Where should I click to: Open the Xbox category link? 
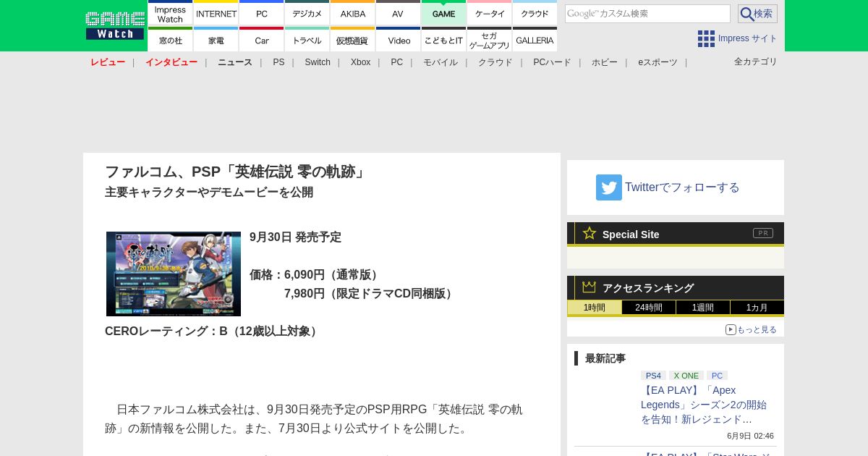[360, 62]
